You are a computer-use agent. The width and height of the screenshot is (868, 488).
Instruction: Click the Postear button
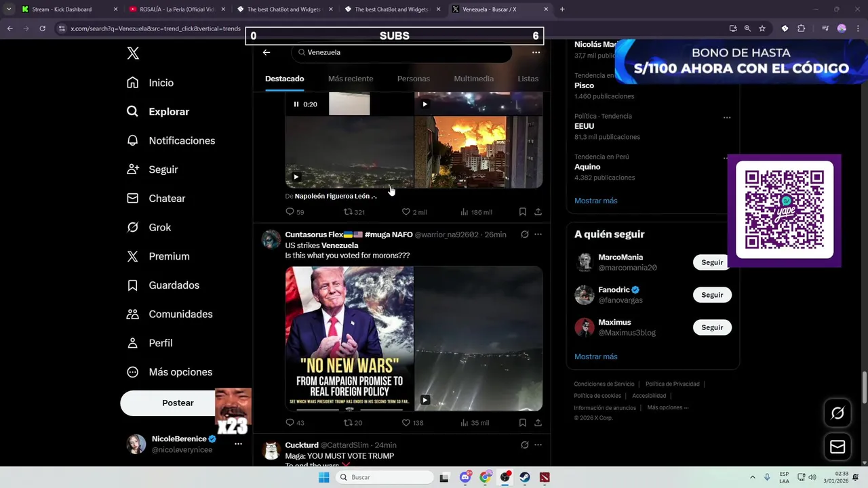click(x=178, y=403)
